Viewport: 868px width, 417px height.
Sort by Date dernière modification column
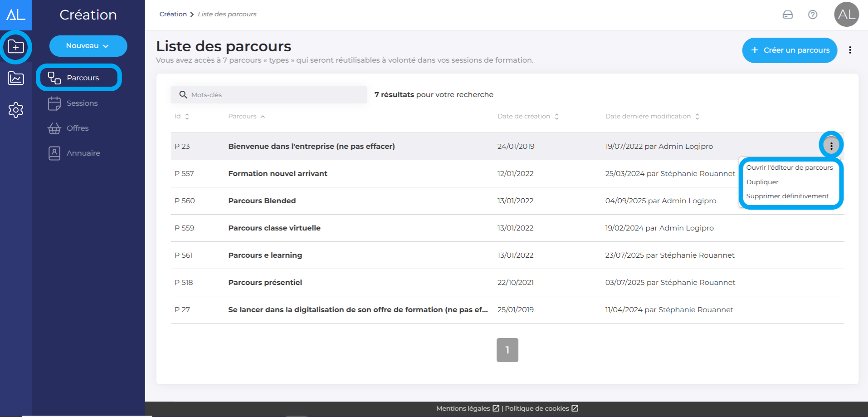(652, 117)
